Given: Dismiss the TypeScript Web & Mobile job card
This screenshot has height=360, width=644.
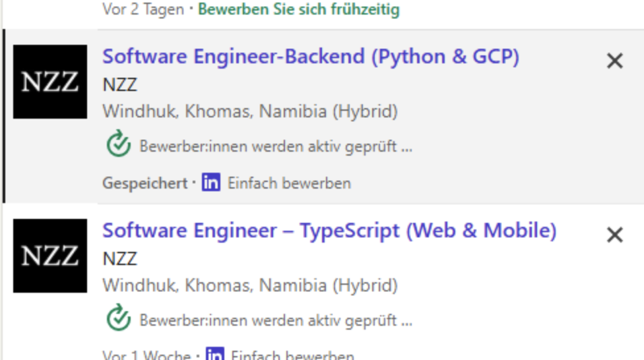Looking at the screenshot, I should click(x=614, y=235).
